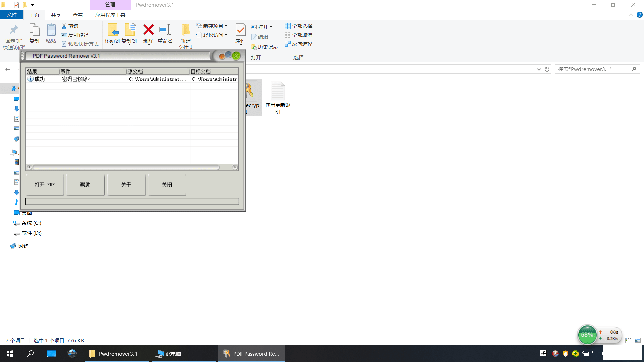
Task: Click the Edit (编辑) ribbon item
Action: coord(260,37)
